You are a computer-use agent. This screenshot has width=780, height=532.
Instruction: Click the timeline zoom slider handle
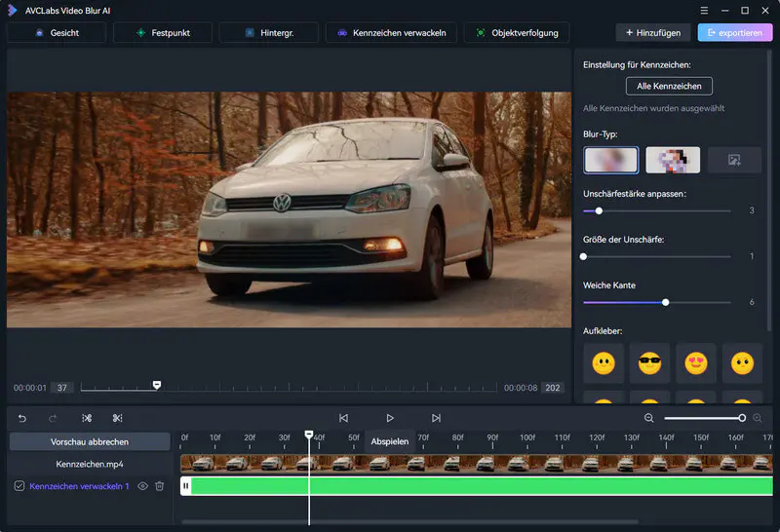click(x=742, y=418)
